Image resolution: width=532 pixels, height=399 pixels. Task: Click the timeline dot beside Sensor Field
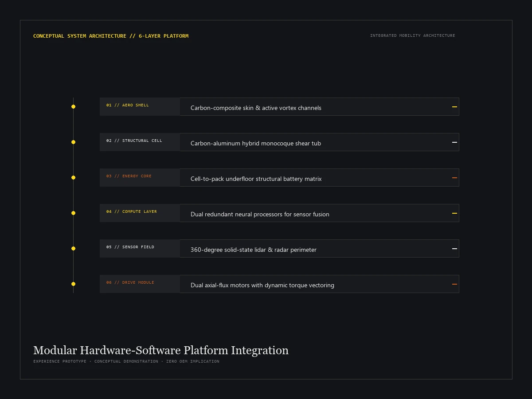(x=73, y=248)
